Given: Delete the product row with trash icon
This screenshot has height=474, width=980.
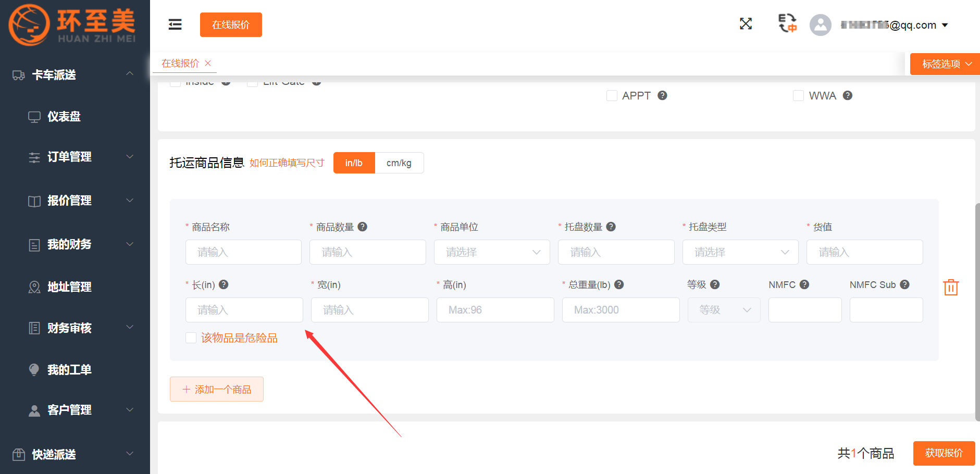Looking at the screenshot, I should 951,287.
